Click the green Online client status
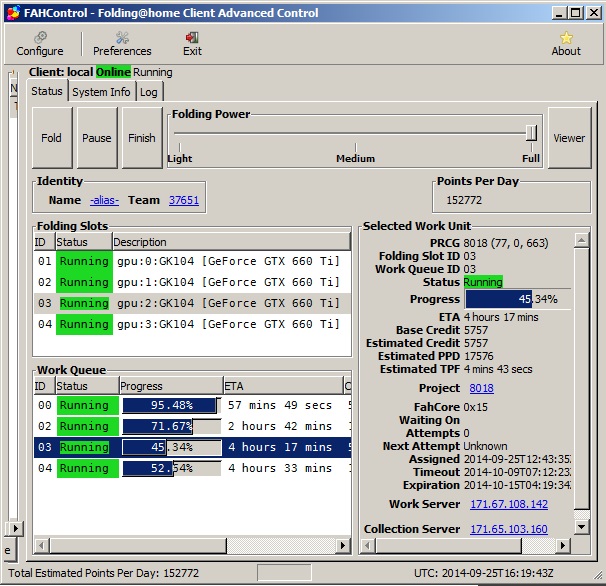Screen dimensions: 606x586 coord(113,72)
